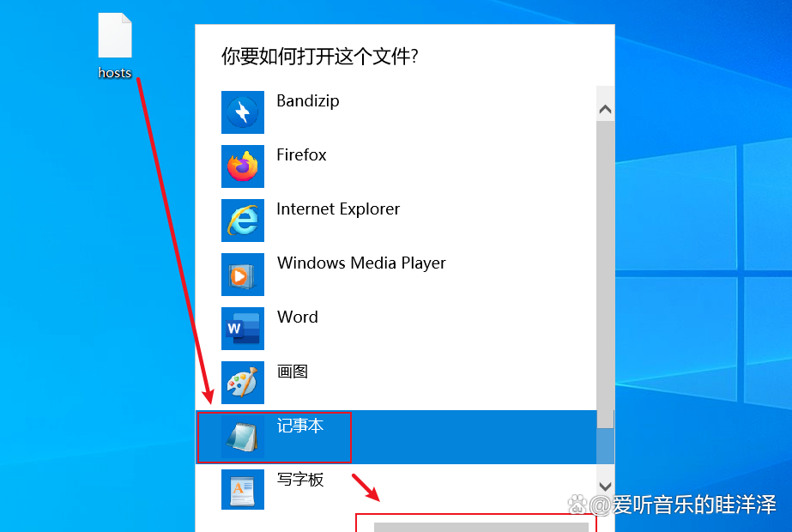Choose Bandizip text label

click(x=307, y=101)
